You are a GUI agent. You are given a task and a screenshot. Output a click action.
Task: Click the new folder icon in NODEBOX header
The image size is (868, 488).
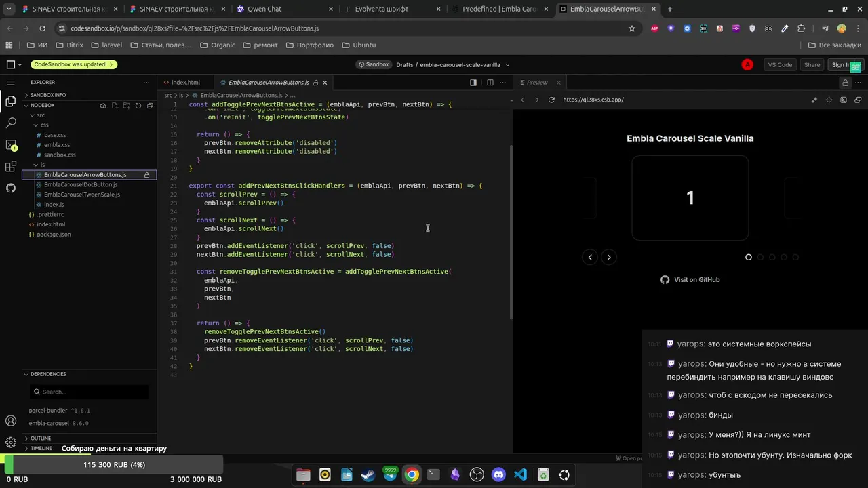[x=126, y=106]
